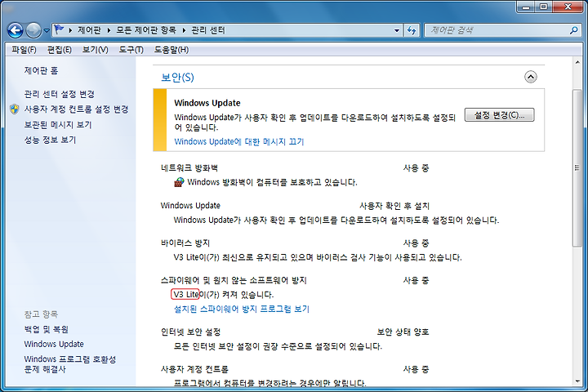Select 제어판 in the address breadcrumb
Screen dimensions: 588x392
click(x=89, y=30)
